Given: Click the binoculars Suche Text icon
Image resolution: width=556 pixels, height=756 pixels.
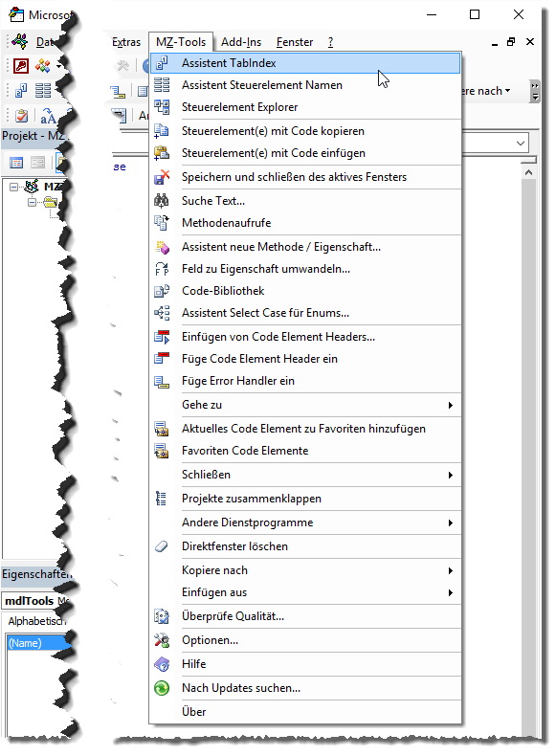Looking at the screenshot, I should [x=162, y=201].
